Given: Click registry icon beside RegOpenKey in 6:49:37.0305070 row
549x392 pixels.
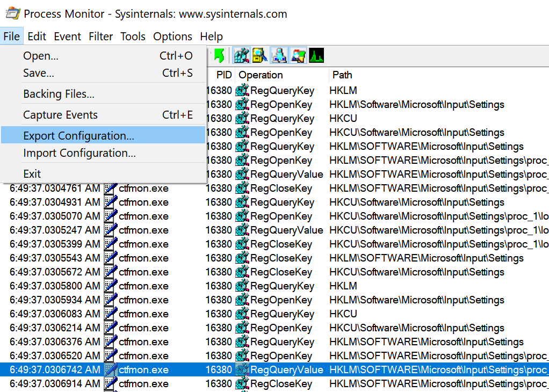Looking at the screenshot, I should coord(242,216).
